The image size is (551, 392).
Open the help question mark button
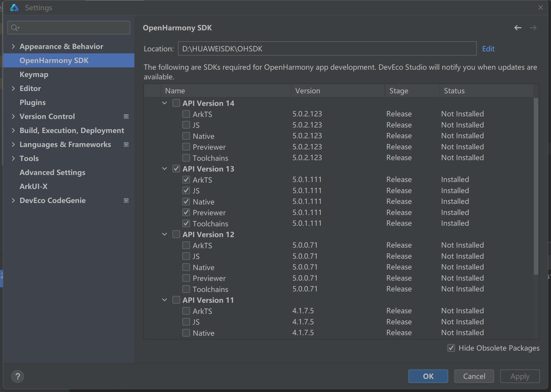[17, 376]
